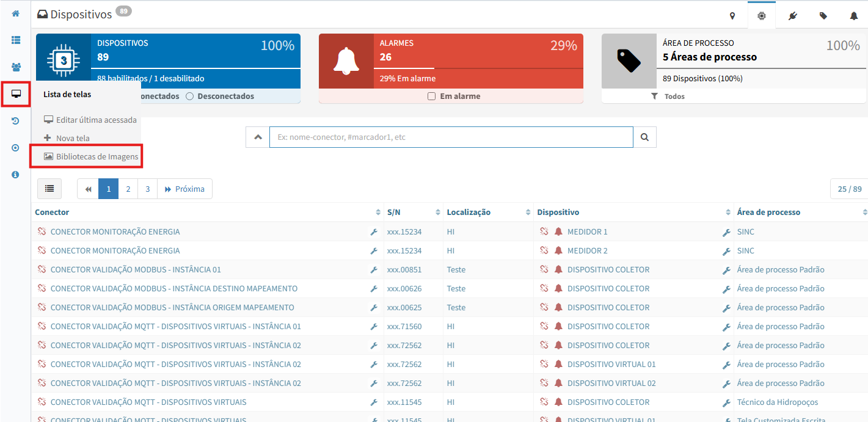Viewport: 868px width, 422px height.
Task: Click wrench icon beside MEDIDOR 1
Action: (x=726, y=232)
